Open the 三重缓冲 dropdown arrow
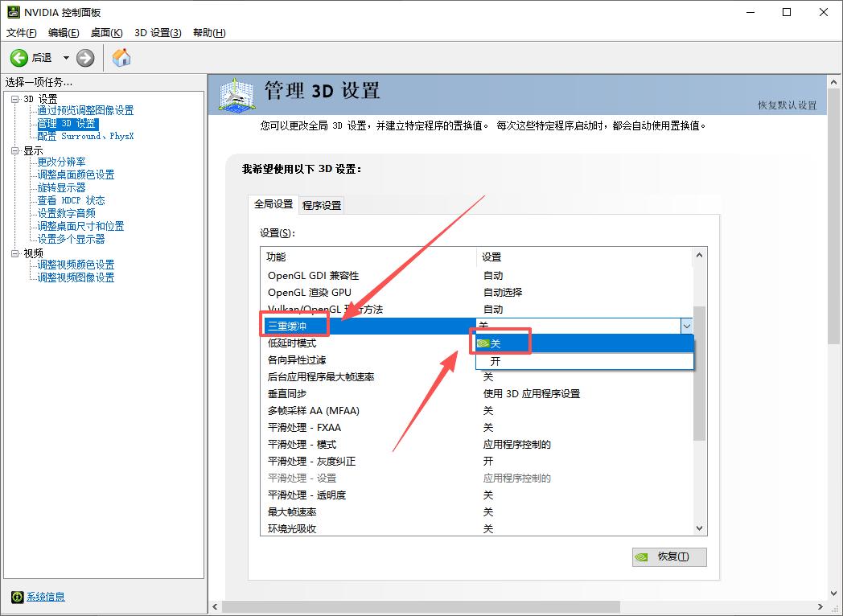Image resolution: width=843 pixels, height=616 pixels. click(x=687, y=326)
